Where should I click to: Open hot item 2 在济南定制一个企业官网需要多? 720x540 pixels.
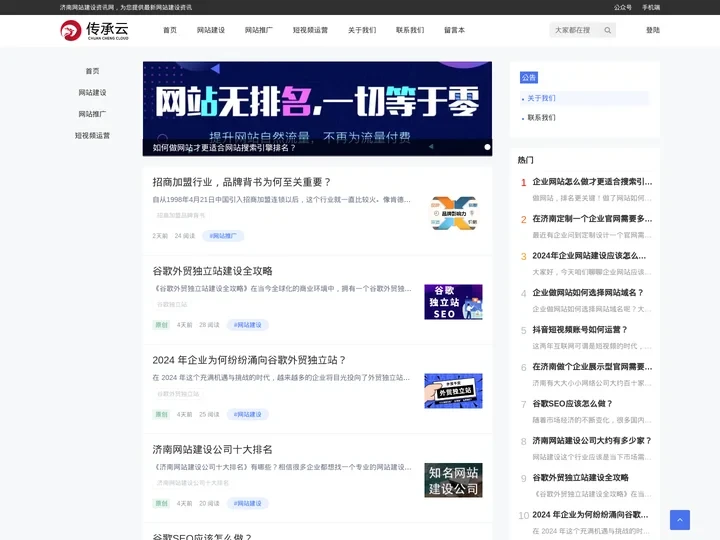[592, 219]
